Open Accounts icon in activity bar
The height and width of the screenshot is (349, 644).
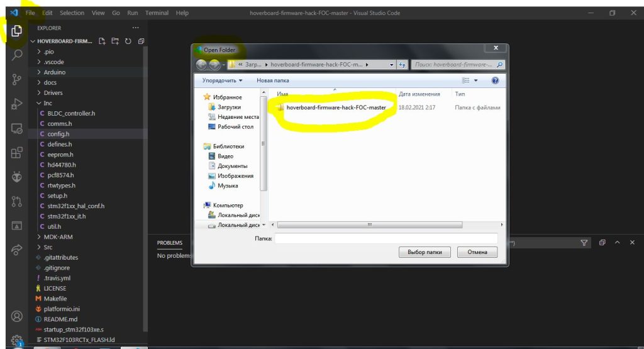point(16,316)
